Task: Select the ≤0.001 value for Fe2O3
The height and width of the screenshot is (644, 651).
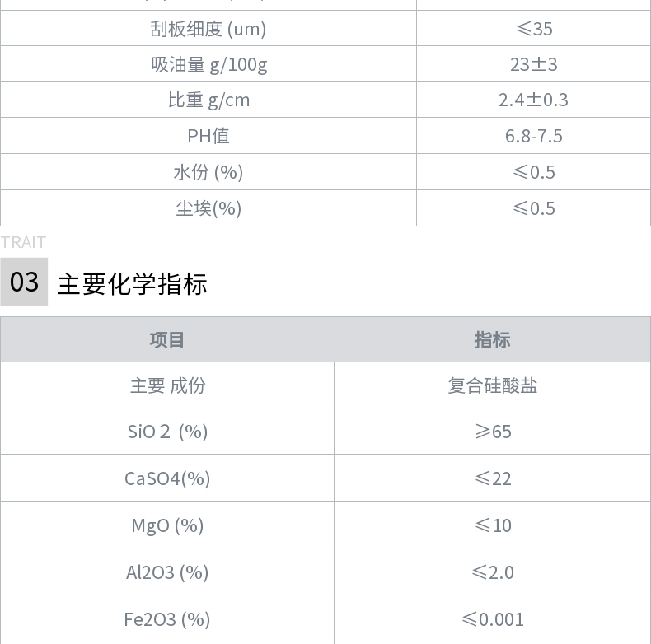Action: (x=493, y=619)
